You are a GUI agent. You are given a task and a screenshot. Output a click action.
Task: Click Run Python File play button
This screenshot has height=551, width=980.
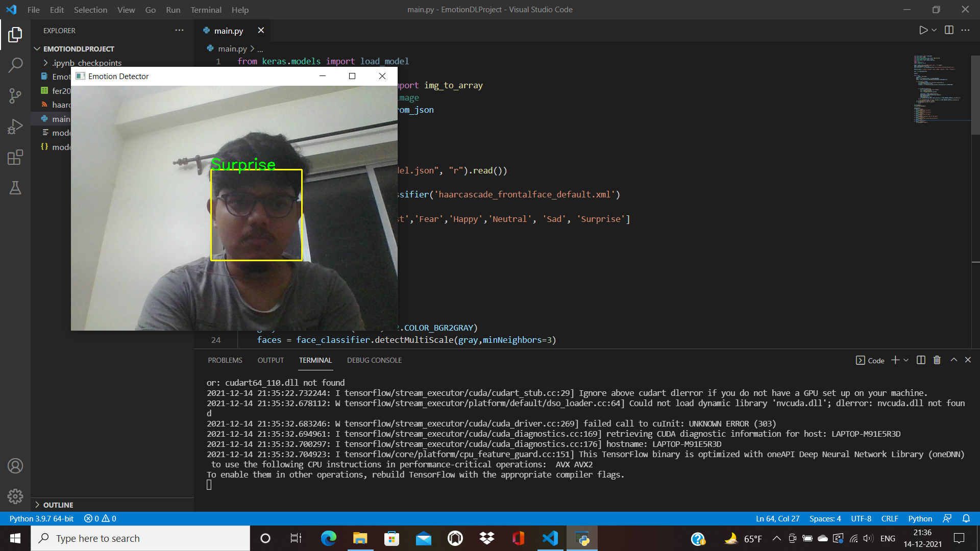(x=923, y=30)
